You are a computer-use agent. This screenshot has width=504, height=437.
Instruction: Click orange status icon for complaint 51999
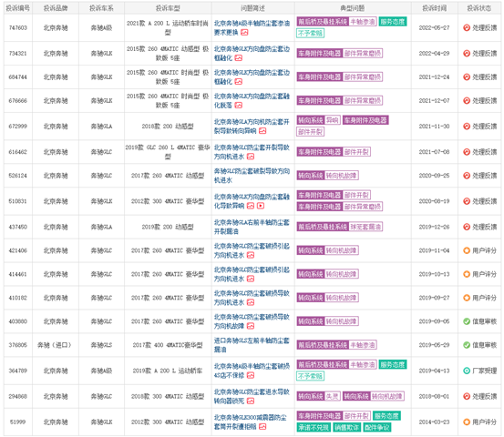coord(467,422)
